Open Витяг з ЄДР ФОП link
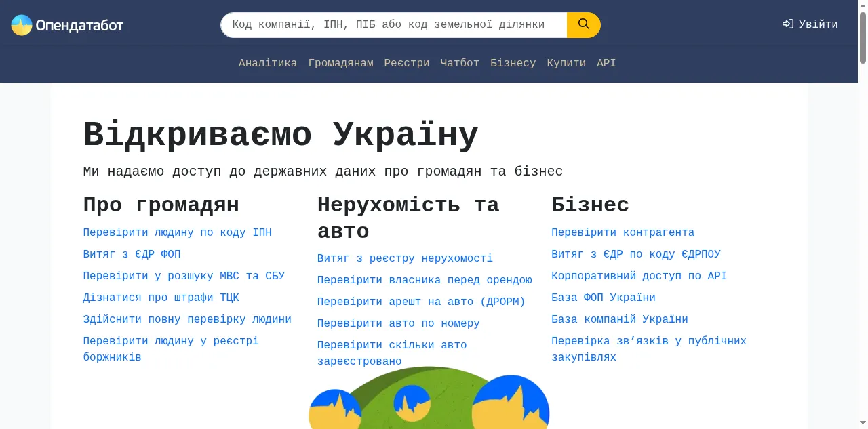Screen dimensions: 868x429 pyautogui.click(x=132, y=254)
